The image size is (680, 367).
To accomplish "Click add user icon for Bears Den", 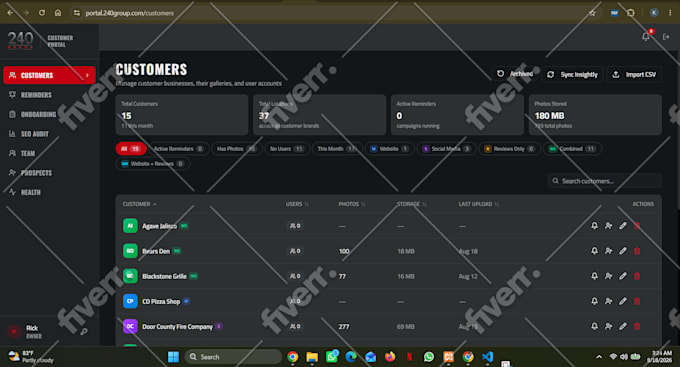I will coord(608,251).
